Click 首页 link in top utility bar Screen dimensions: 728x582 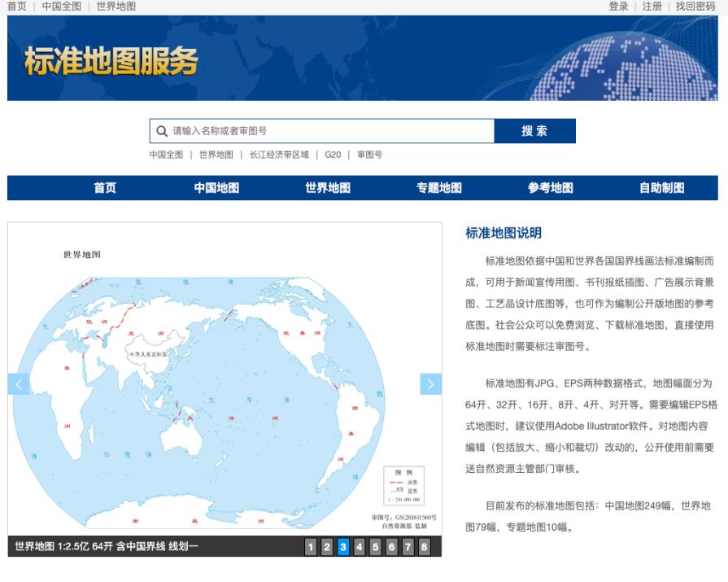pos(17,7)
